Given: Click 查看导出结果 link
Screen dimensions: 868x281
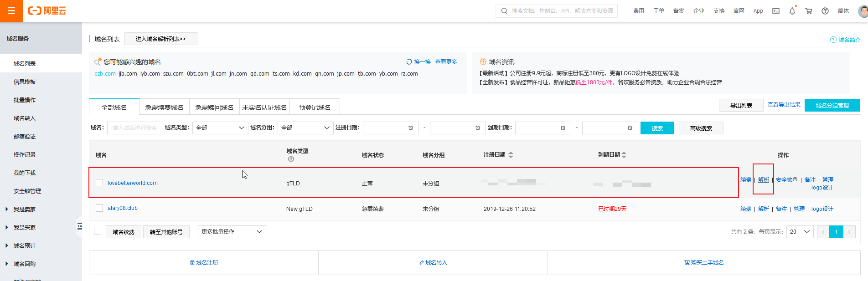Looking at the screenshot, I should point(784,105).
